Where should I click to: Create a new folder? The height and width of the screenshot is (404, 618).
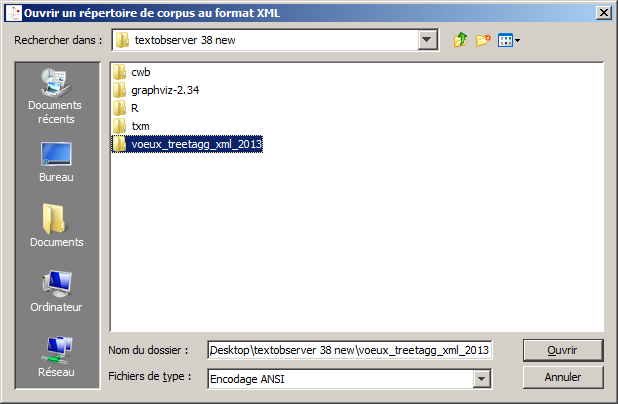(x=483, y=40)
